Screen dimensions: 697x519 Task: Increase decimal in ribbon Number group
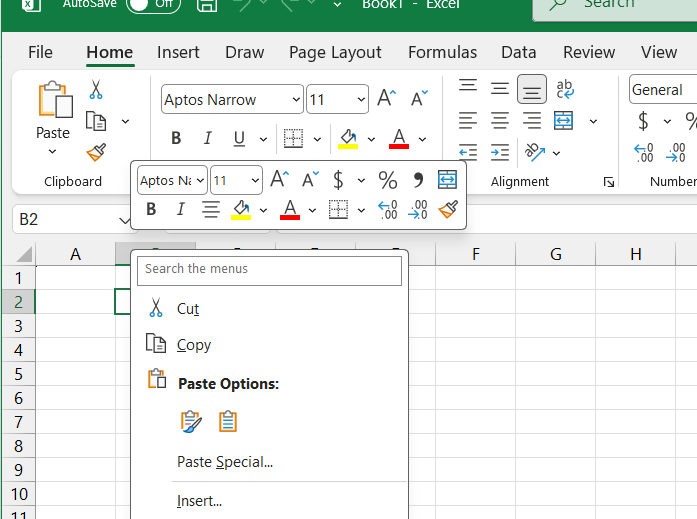pos(643,153)
